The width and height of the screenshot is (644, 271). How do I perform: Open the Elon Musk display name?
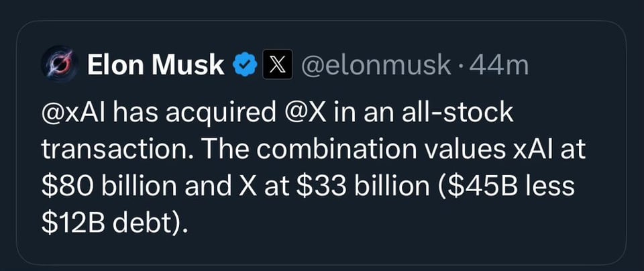[x=156, y=65]
